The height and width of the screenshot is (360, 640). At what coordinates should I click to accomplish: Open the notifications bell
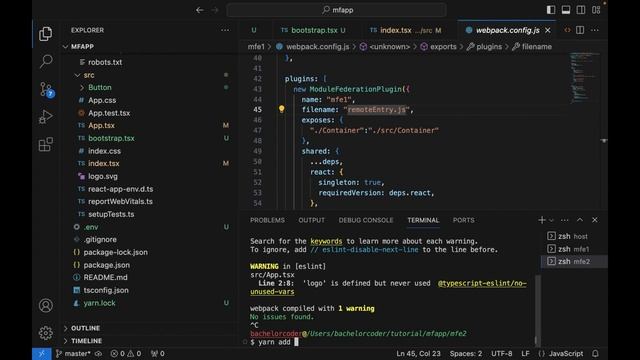click(x=595, y=353)
